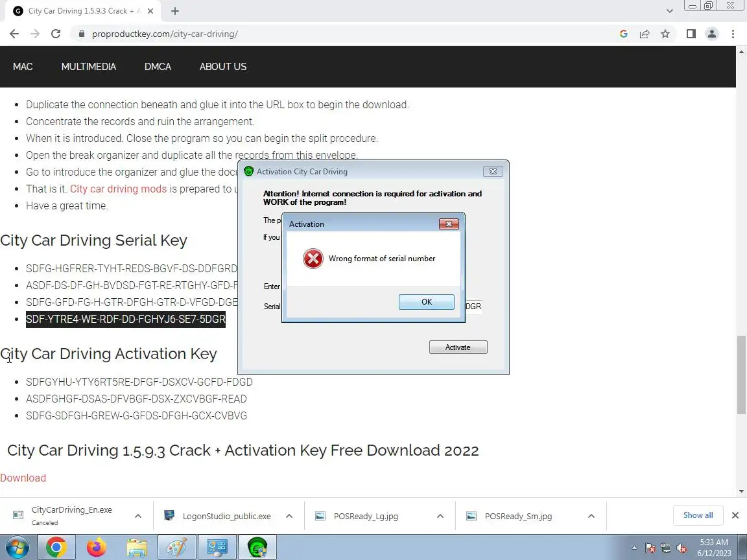Screen dimensions: 747x560
Task: Click OK in the Activation error dialog
Action: pyautogui.click(x=427, y=302)
